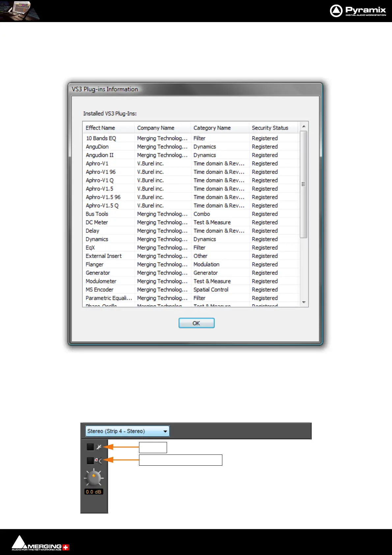Select the Bus Tools plug-in row
Screen dimensions: 392x555
pos(191,214)
